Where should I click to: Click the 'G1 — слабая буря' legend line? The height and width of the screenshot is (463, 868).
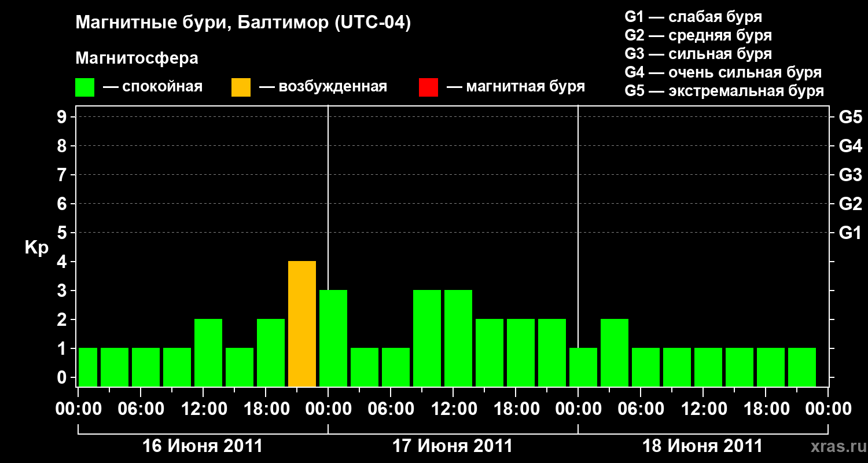(x=693, y=17)
